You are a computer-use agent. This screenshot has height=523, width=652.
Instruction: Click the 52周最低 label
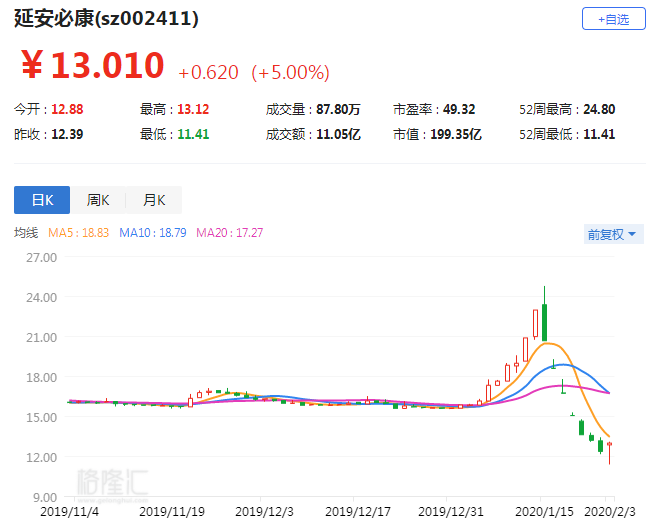[x=546, y=134]
